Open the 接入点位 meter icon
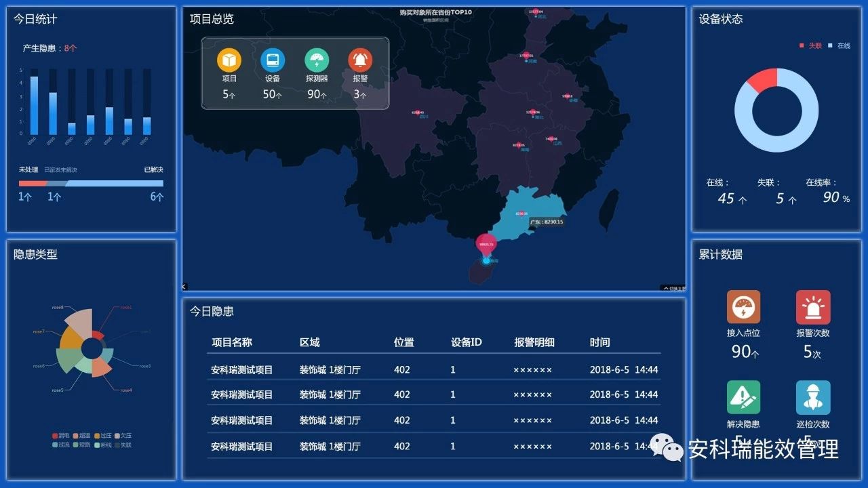The height and width of the screenshot is (488, 868). [743, 307]
